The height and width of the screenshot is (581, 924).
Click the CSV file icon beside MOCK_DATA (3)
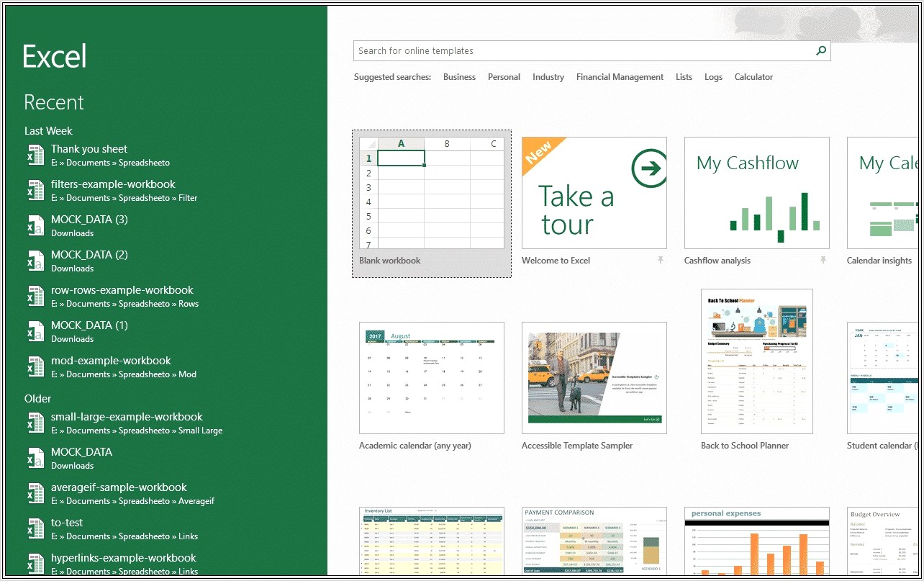35,225
